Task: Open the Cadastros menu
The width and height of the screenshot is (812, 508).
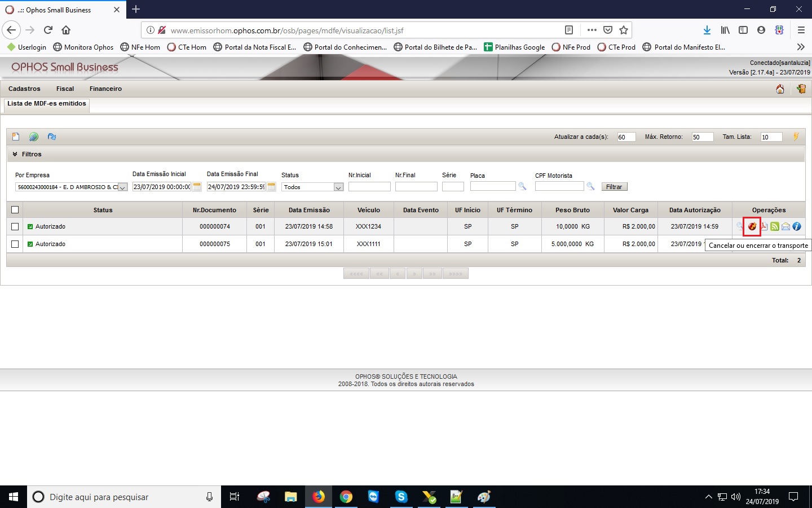Action: click(24, 89)
